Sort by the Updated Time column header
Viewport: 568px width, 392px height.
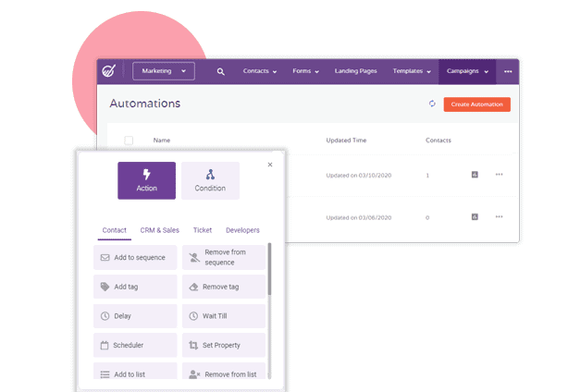tap(346, 141)
